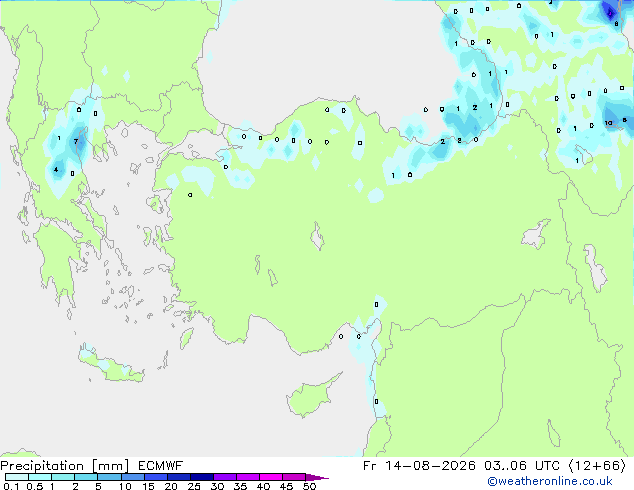Click the '[mm]' unit label
The height and width of the screenshot is (490, 634).
tap(110, 466)
